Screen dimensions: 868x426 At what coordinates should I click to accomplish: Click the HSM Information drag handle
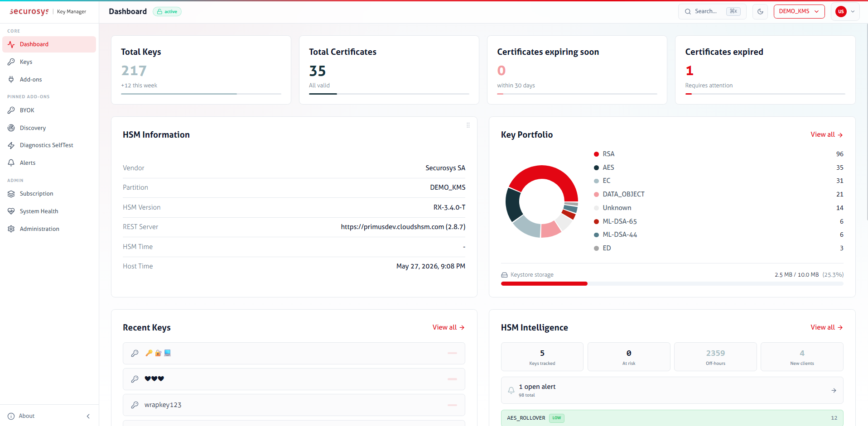pos(468,125)
